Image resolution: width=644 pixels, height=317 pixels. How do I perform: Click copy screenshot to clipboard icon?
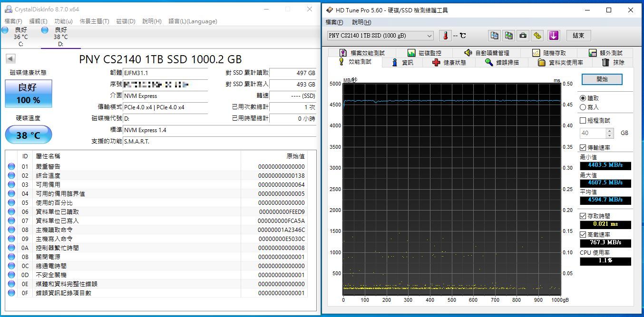click(509, 36)
